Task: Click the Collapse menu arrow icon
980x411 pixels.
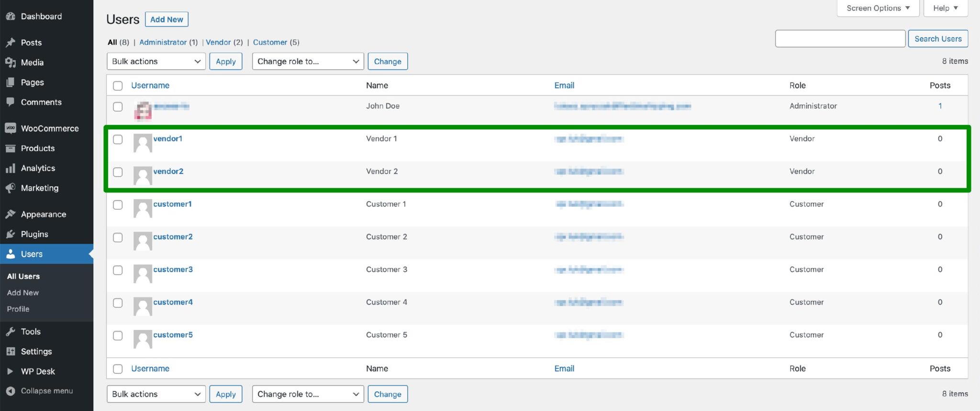Action: pyautogui.click(x=11, y=391)
